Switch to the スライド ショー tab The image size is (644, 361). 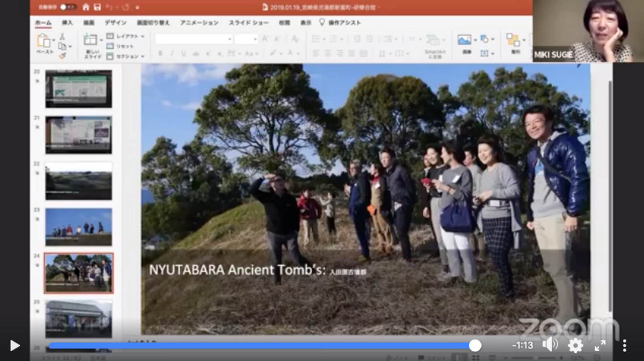coord(249,23)
